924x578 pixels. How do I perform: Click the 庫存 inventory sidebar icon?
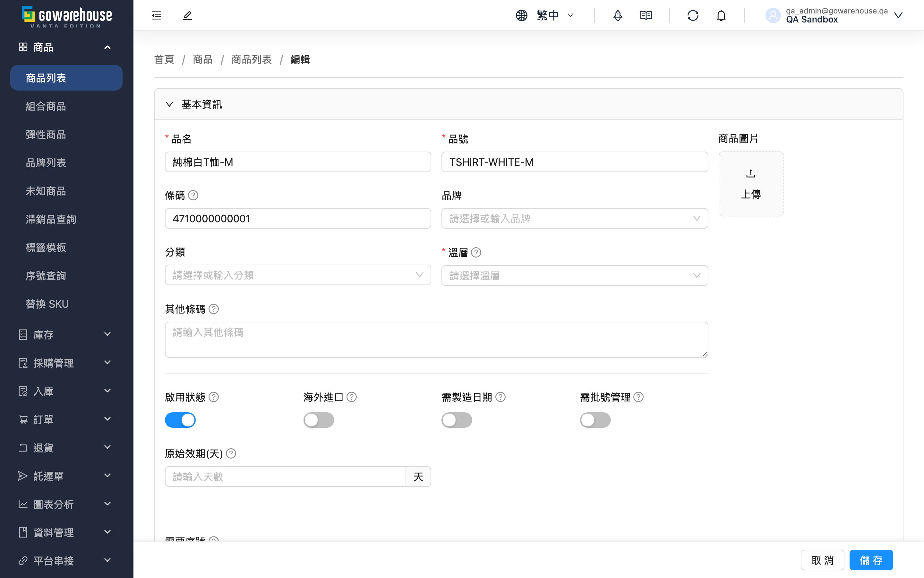(x=23, y=335)
